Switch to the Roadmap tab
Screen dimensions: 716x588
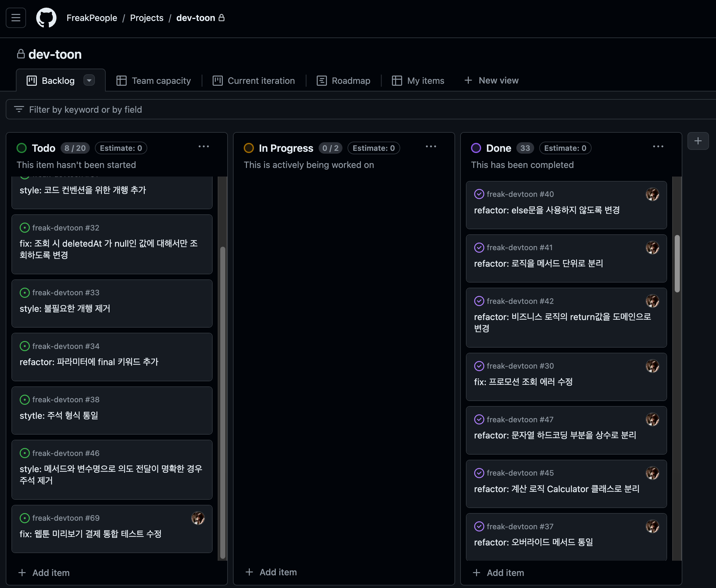(343, 81)
